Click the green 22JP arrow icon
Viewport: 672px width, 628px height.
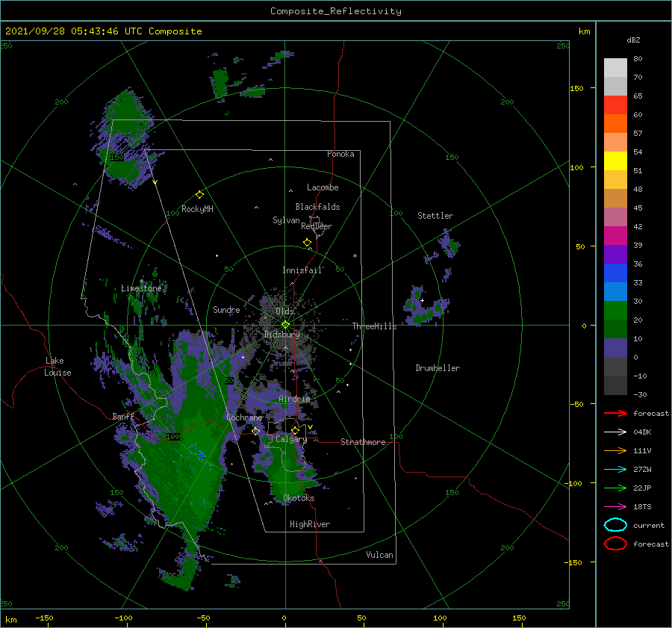coord(615,488)
